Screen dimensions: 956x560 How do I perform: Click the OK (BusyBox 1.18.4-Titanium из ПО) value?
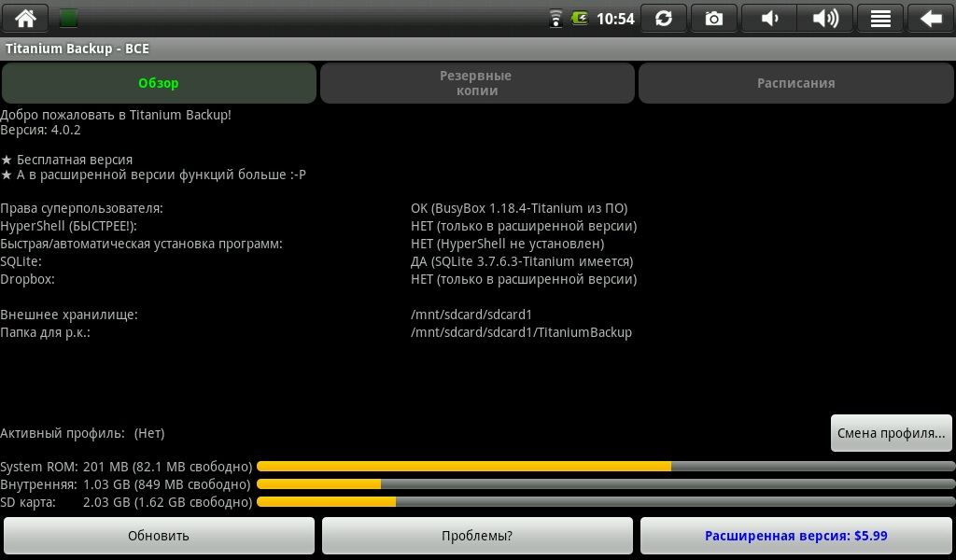(519, 208)
